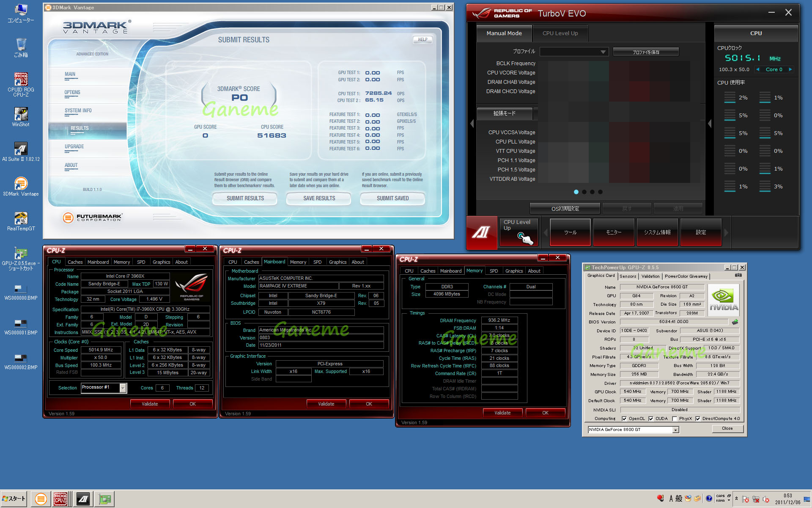The height and width of the screenshot is (508, 812).
Task: Click Validate in the CPU-Z Memory window
Action: pos(502,413)
